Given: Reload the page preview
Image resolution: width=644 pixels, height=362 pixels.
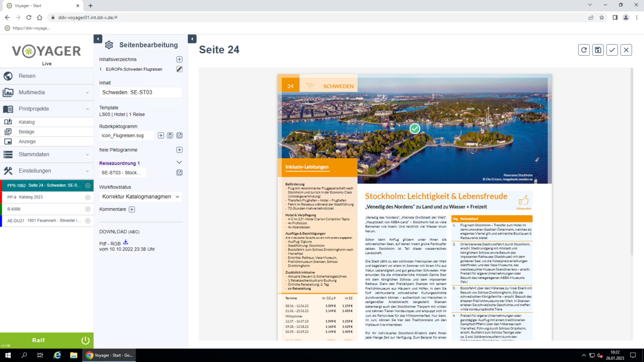Looking at the screenshot, I should [584, 50].
